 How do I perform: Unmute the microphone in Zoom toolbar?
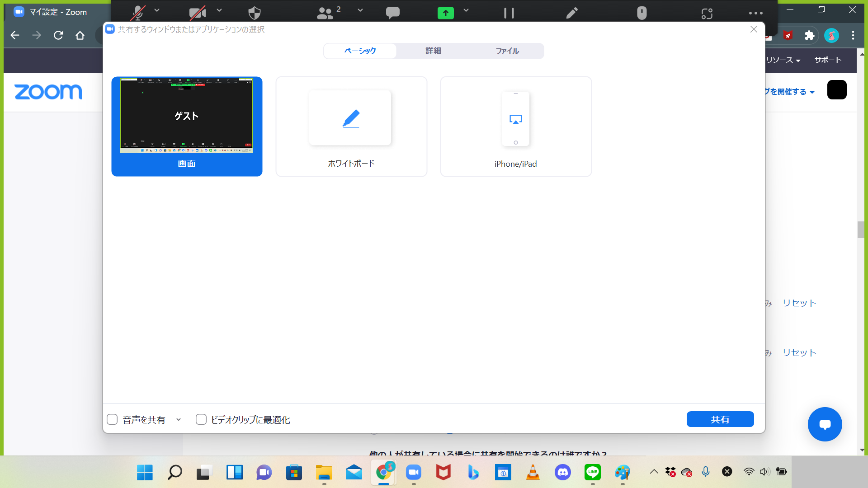[137, 12]
